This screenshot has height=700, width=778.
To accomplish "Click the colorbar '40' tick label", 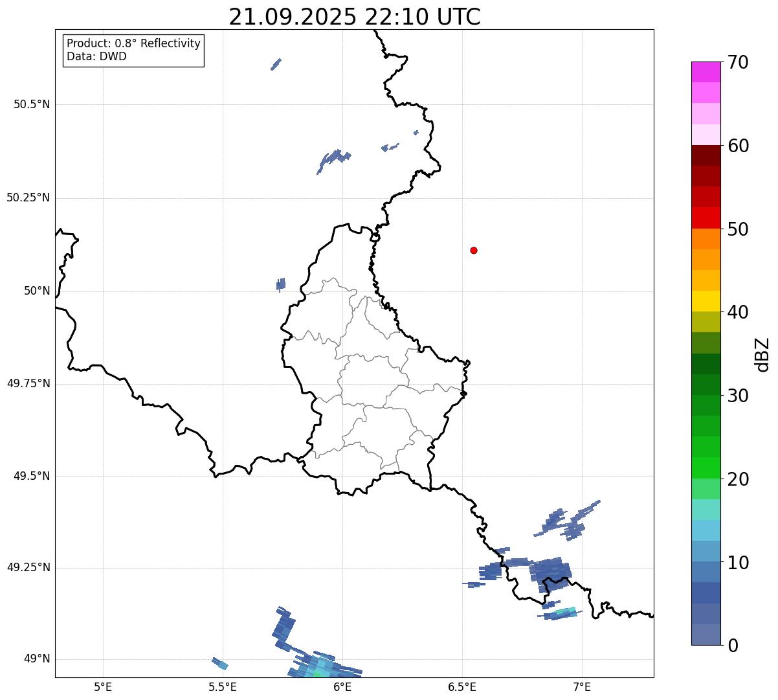I will click(x=738, y=312).
